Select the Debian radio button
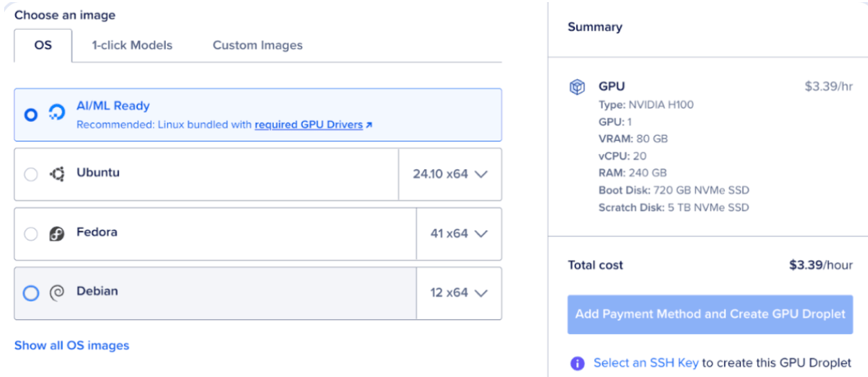The width and height of the screenshot is (868, 377). click(31, 293)
